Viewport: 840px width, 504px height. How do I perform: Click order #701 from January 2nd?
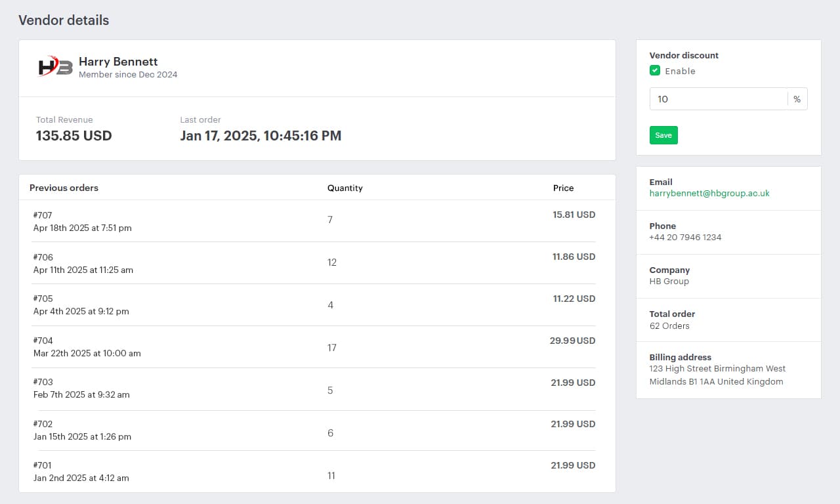pyautogui.click(x=43, y=465)
